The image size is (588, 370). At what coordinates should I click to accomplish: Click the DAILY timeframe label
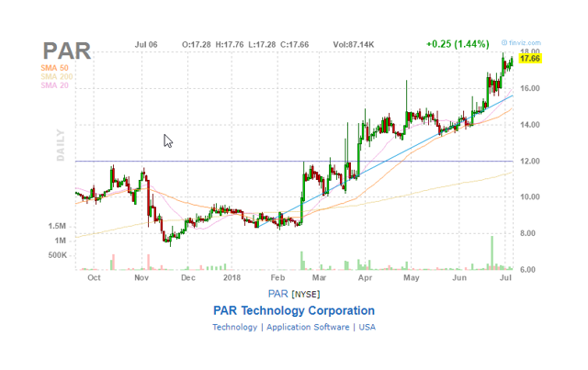click(61, 145)
